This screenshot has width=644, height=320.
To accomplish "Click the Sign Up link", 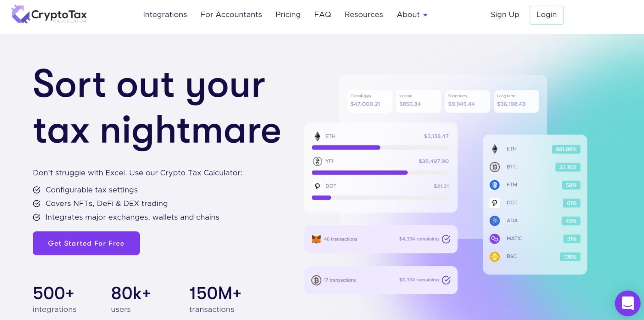I will (x=505, y=14).
